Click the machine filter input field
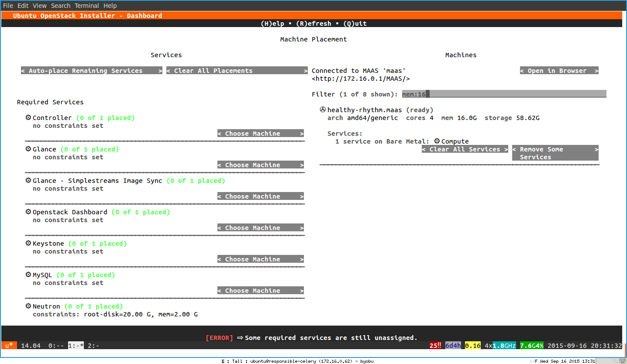627x364 pixels. click(504, 94)
